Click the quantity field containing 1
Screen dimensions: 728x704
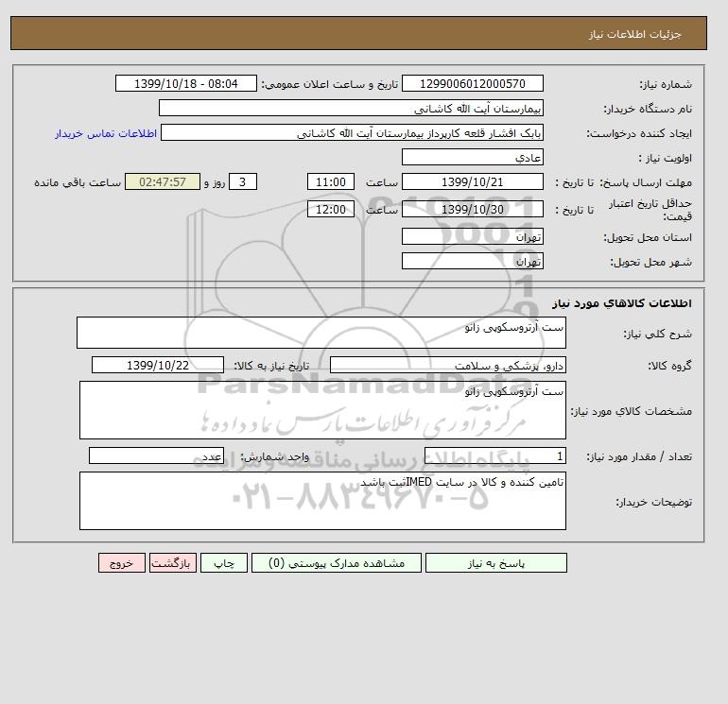pyautogui.click(x=494, y=456)
